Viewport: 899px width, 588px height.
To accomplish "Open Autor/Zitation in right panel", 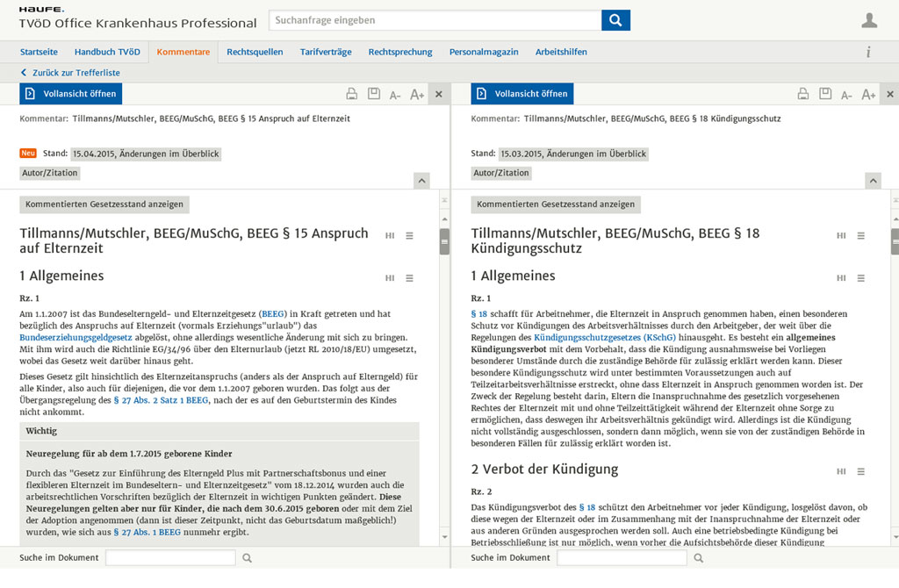I will pos(501,173).
